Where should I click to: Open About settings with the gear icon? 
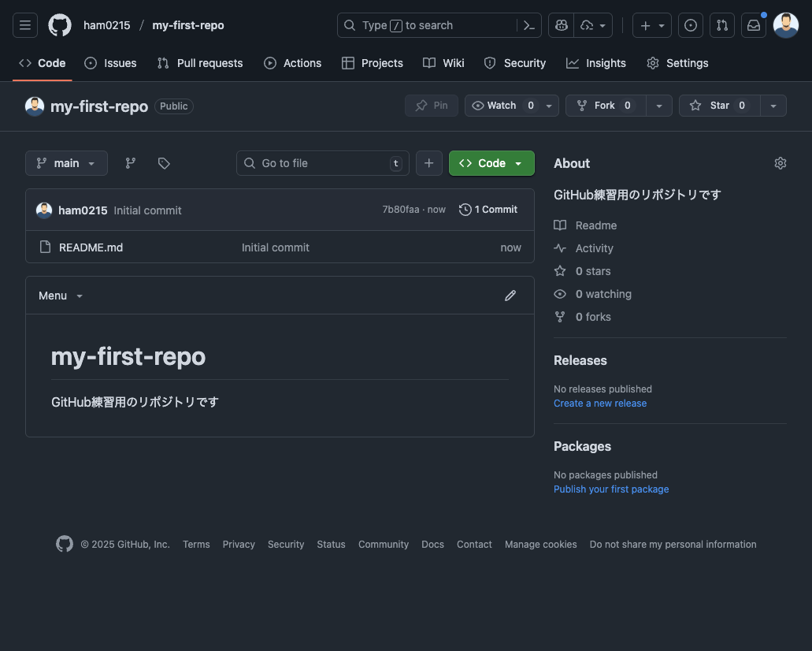[780, 163]
